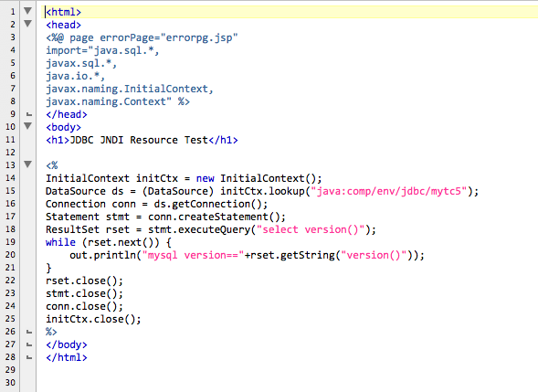Click the fold end marker on line 9
The width and height of the screenshot is (538, 392).
29,114
